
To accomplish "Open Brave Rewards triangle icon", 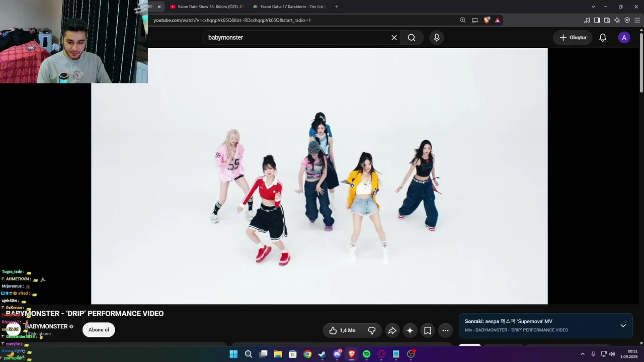I will point(498,20).
